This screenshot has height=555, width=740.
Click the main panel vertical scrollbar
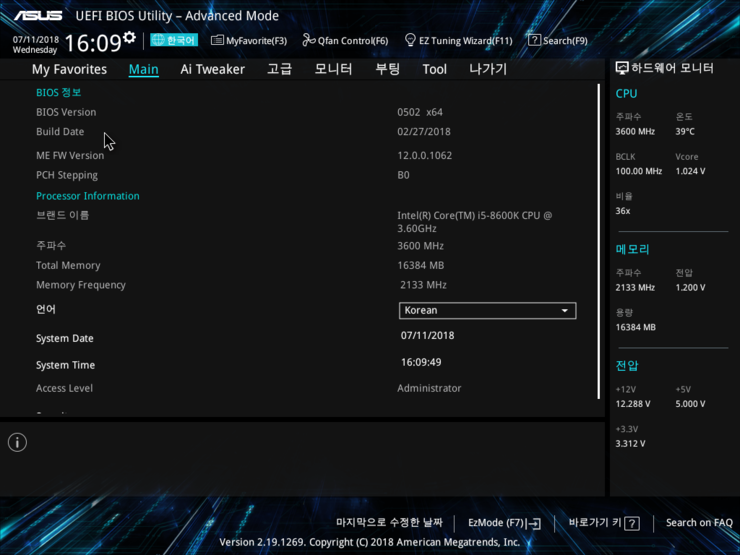pos(599,242)
